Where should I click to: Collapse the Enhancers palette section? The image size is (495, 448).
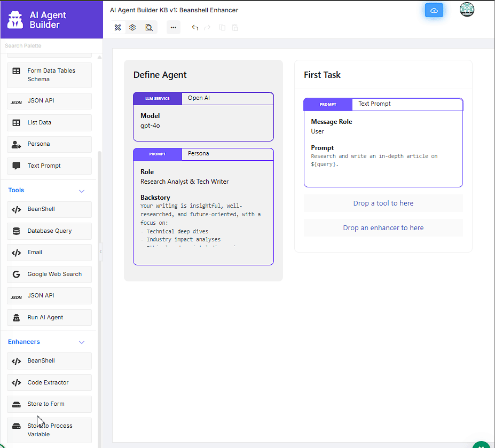82,342
